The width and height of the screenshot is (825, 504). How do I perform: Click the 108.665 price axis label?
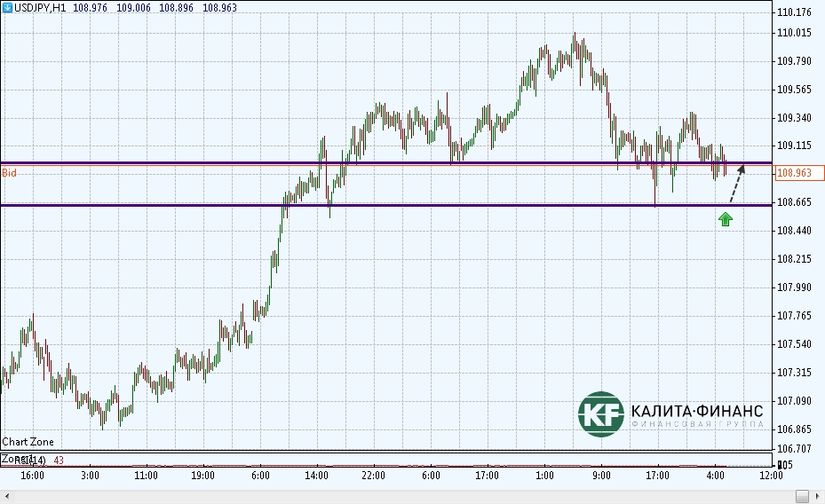point(795,202)
